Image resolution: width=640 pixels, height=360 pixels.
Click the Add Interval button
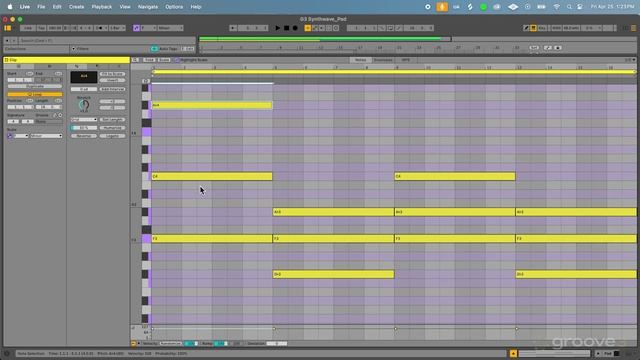(x=112, y=89)
